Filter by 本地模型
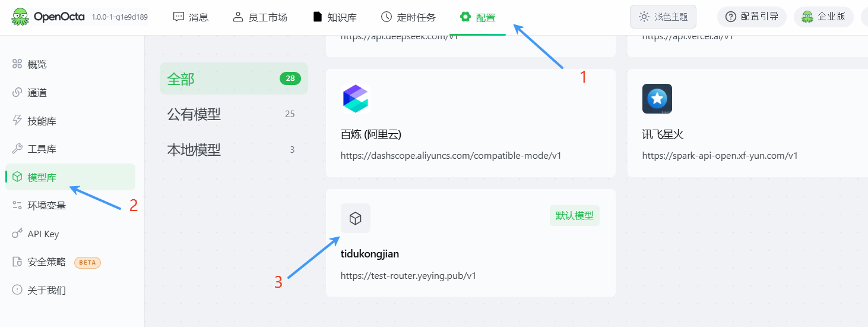 (234, 150)
